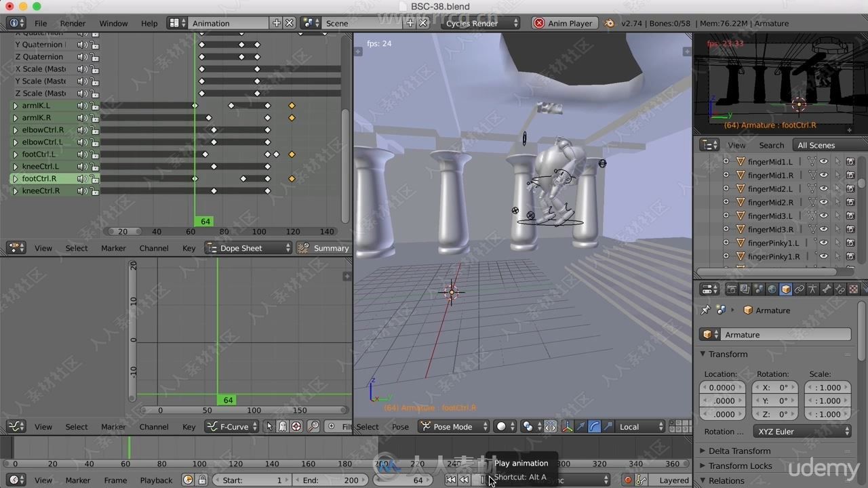
Task: Open the World properties globe tab
Action: (772, 289)
